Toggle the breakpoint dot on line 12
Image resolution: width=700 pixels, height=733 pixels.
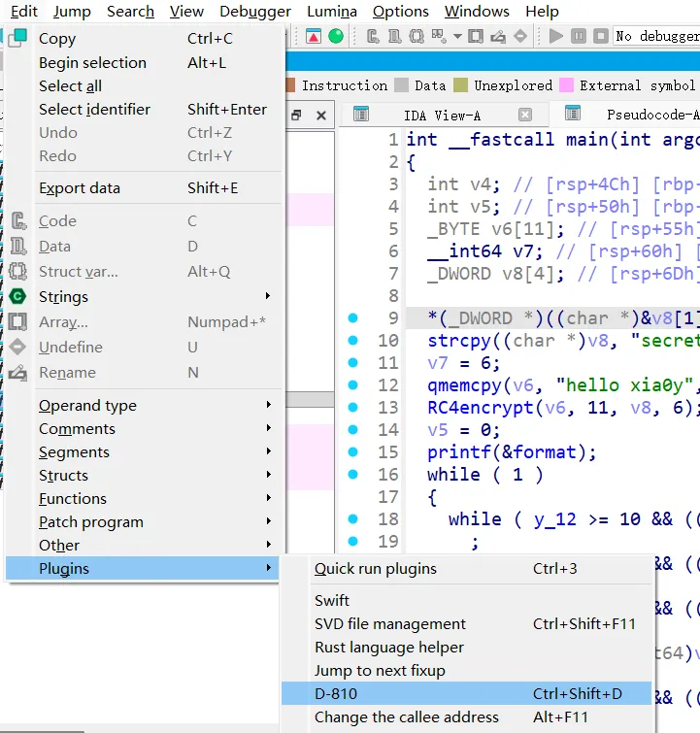tap(353, 384)
